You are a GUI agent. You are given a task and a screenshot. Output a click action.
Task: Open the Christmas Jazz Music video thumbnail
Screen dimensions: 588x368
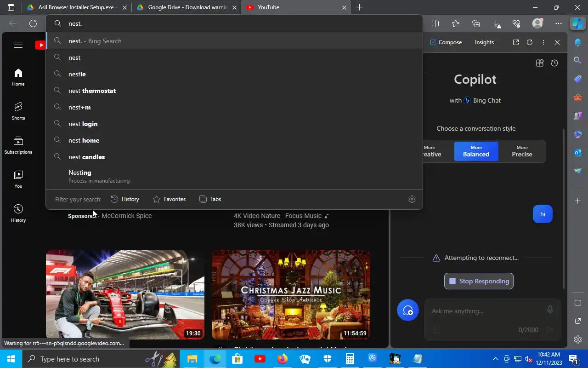[291, 295]
